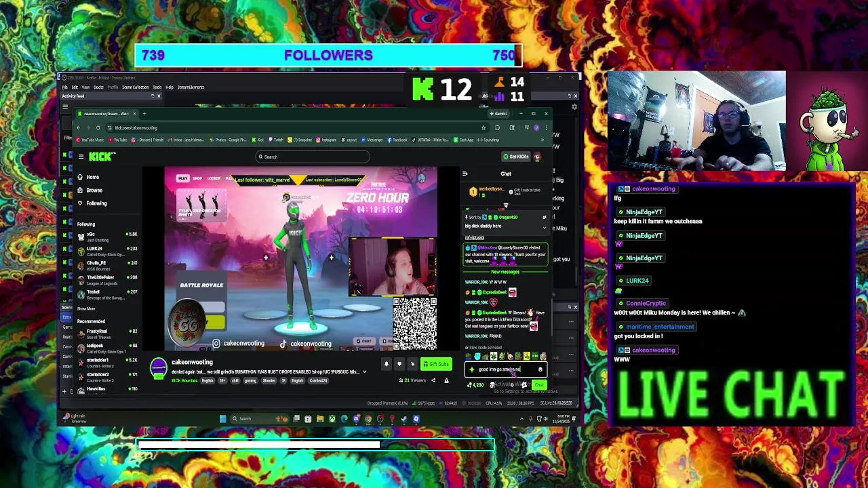
Task: Open OBS Tools menu
Action: (x=157, y=87)
